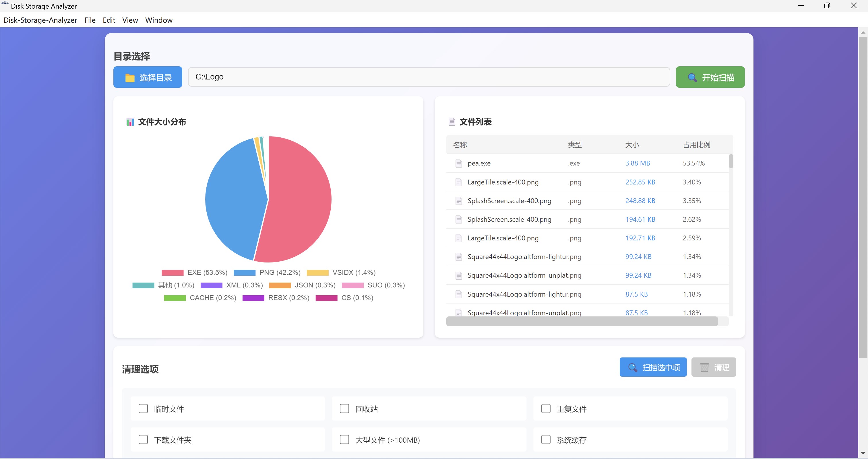Enable the 临时文件 checkbox
868x459 pixels.
(x=143, y=409)
